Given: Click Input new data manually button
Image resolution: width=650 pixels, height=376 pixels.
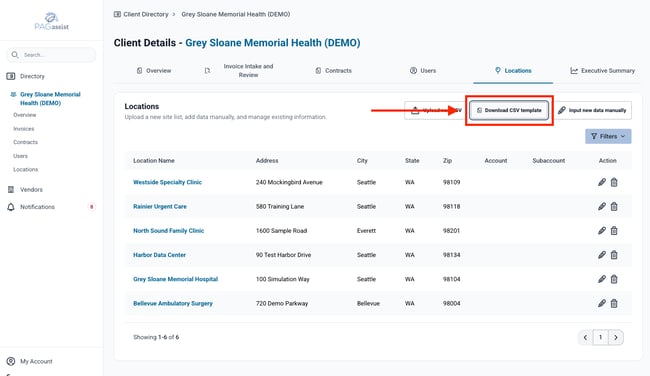Looking at the screenshot, I should 592,110.
